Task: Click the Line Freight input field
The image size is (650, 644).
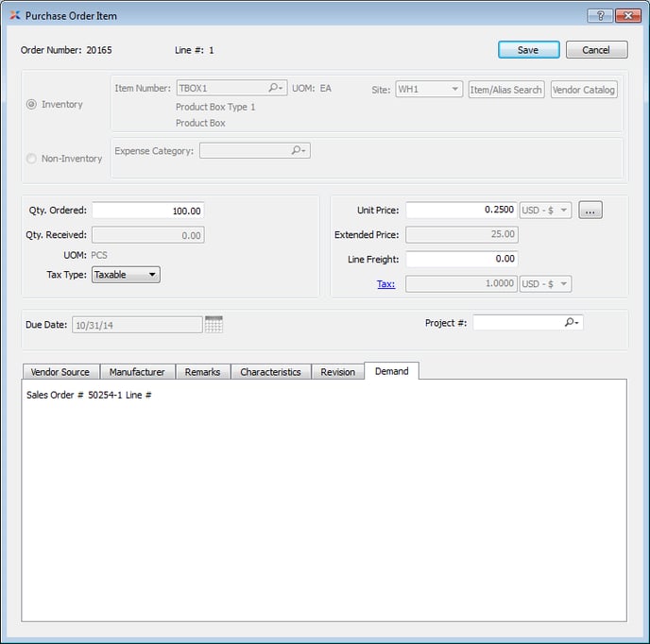Action: coord(461,259)
